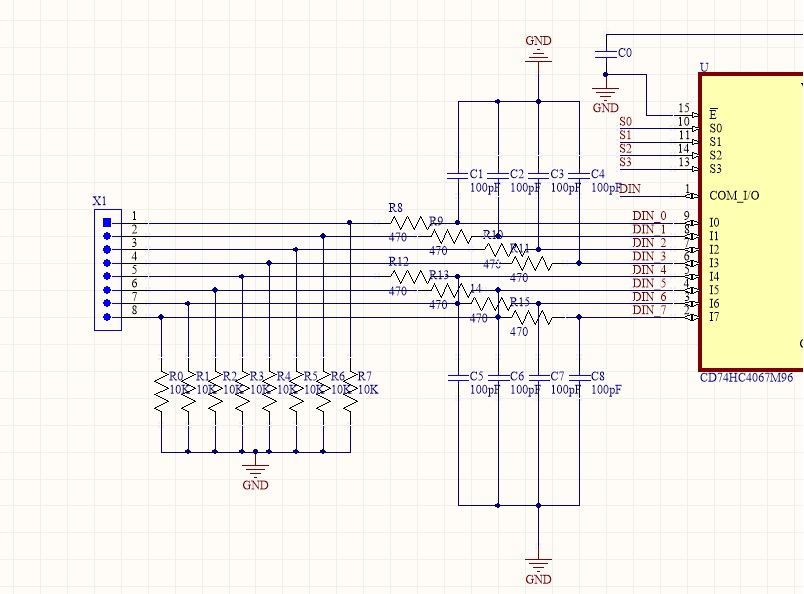Select capacitor C4 symbol
The height and width of the screenshot is (594, 804).
pos(579,175)
